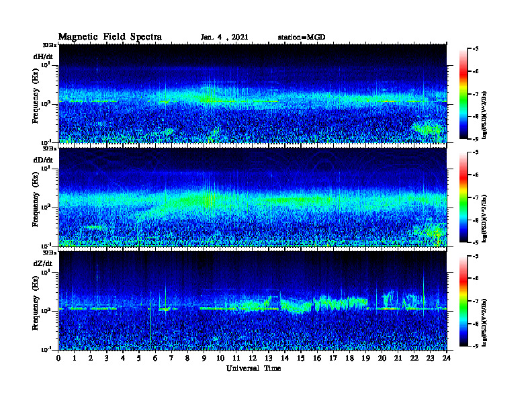Screen dimensions: 532x411
Task: Click hour tick label "24" on time axis
Action: 447,358
